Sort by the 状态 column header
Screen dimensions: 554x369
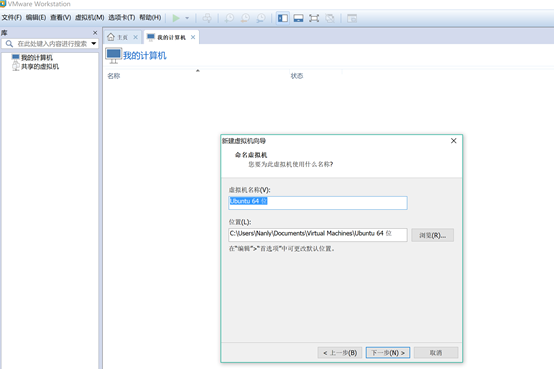point(297,76)
